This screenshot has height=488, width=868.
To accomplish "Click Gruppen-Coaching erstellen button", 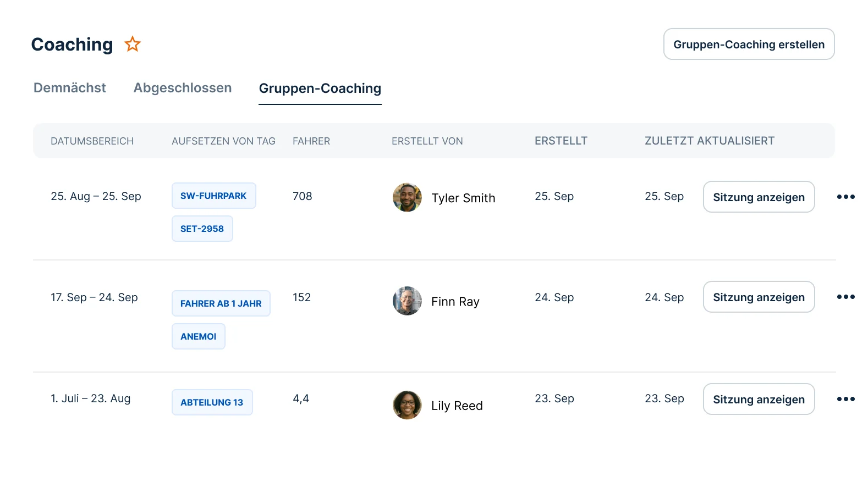I will 749,44.
